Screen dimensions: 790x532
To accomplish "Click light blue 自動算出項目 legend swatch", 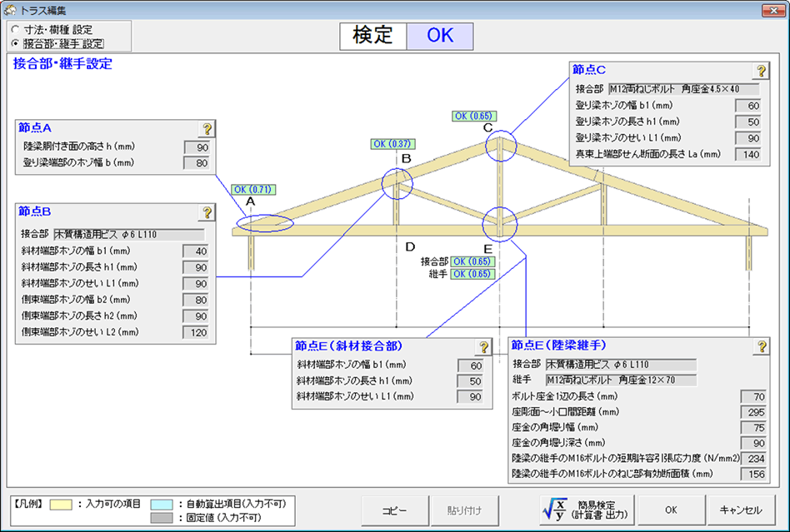I will [161, 505].
